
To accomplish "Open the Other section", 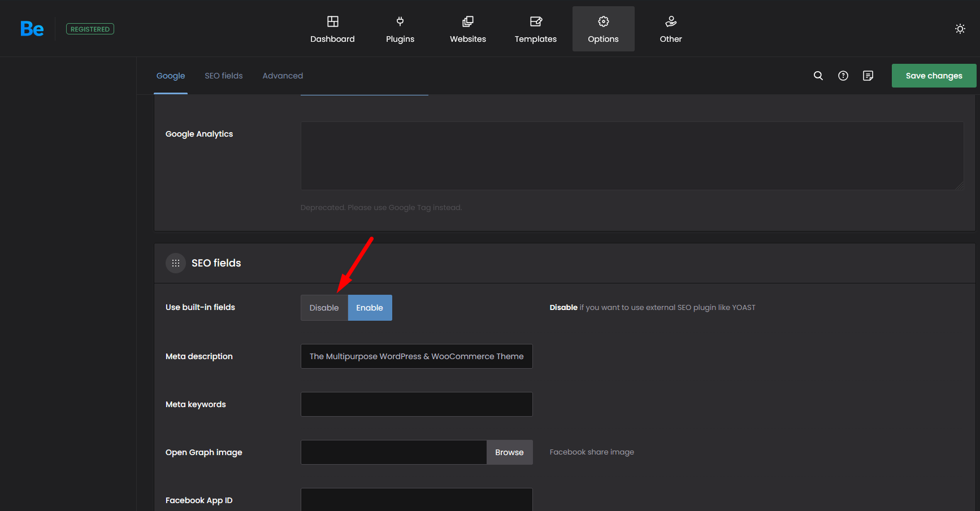I will [x=671, y=29].
